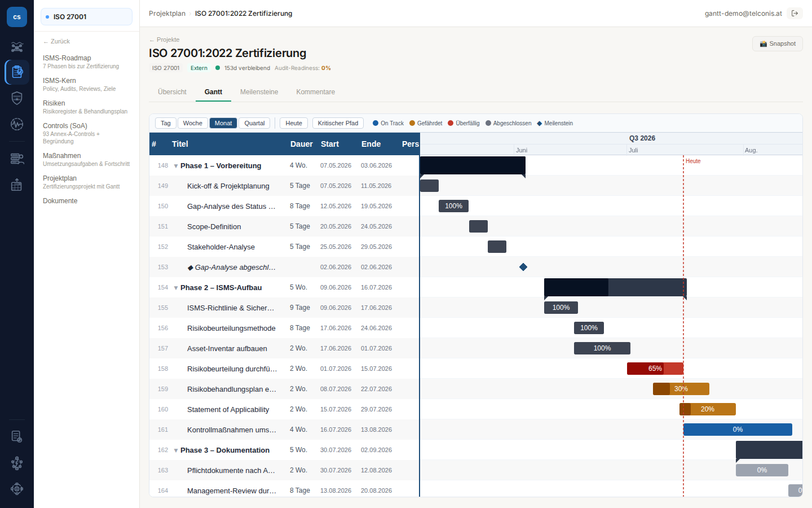Open the Übersicht tab
Image resolution: width=812 pixels, height=508 pixels.
tap(172, 92)
